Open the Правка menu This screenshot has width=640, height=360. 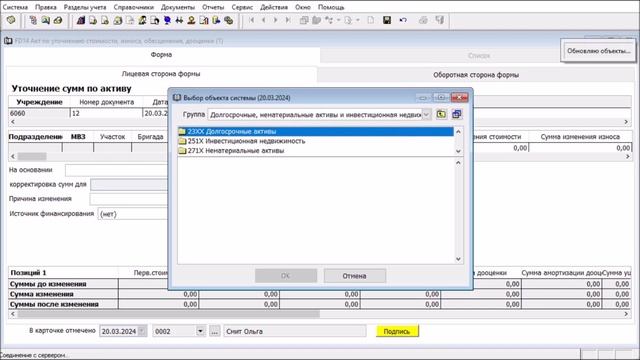(x=46, y=7)
